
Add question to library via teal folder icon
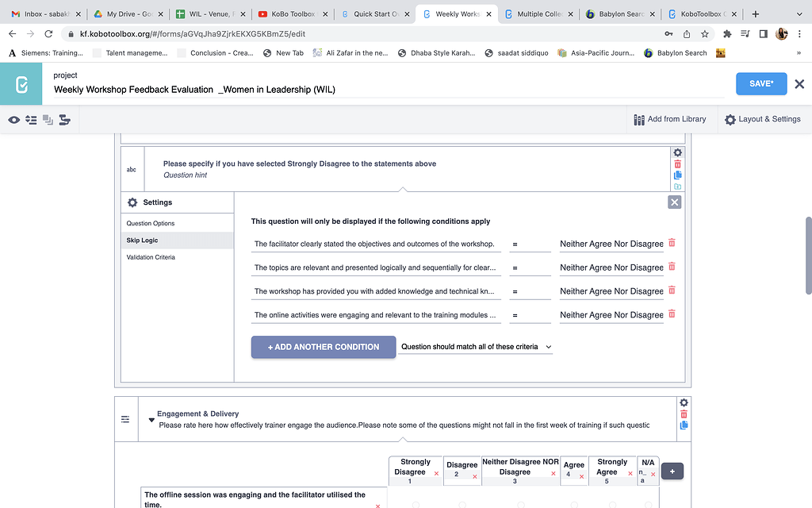(x=677, y=186)
